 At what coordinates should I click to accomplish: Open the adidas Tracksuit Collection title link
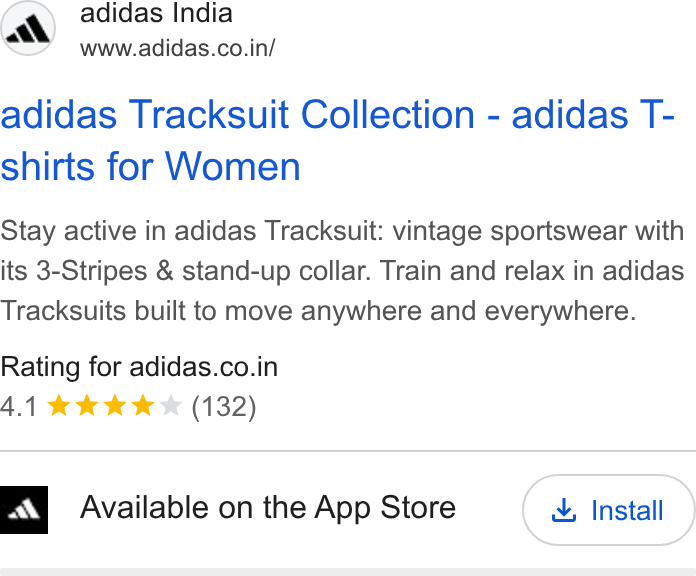[x=337, y=140]
